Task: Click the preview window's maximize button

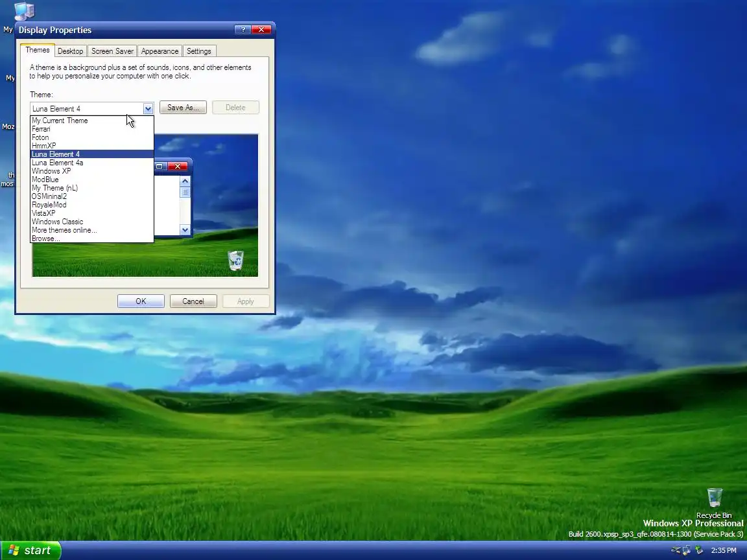Action: [x=160, y=166]
